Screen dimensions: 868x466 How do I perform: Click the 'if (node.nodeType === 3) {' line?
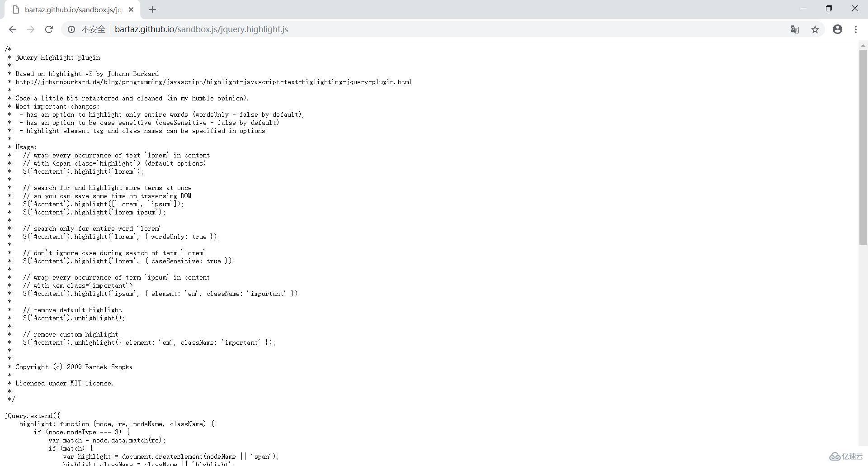tap(82, 432)
